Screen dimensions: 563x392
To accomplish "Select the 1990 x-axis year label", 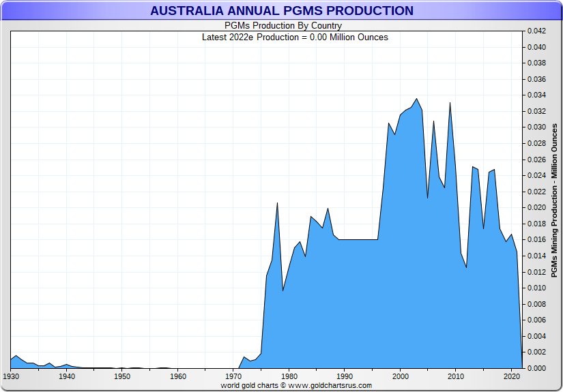I will pos(345,376).
